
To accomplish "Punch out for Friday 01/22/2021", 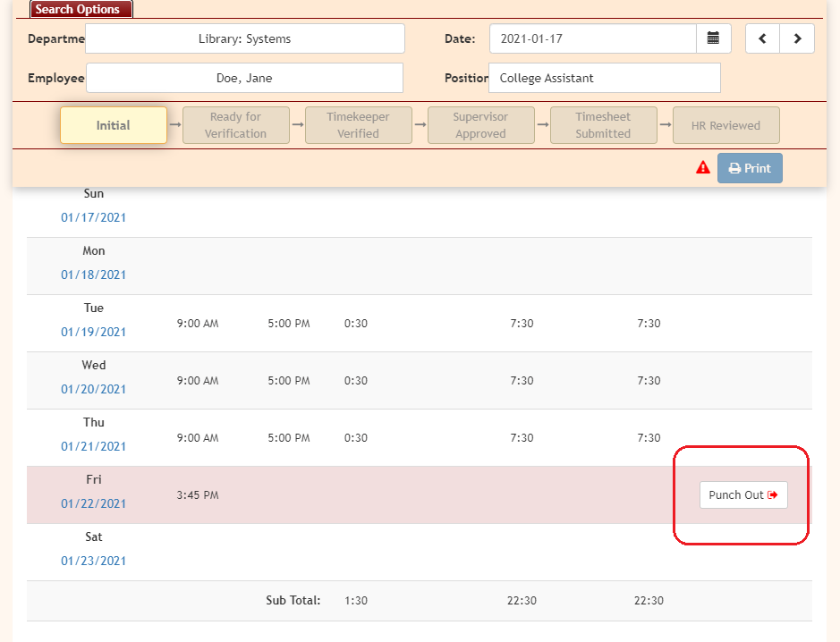I will 743,494.
